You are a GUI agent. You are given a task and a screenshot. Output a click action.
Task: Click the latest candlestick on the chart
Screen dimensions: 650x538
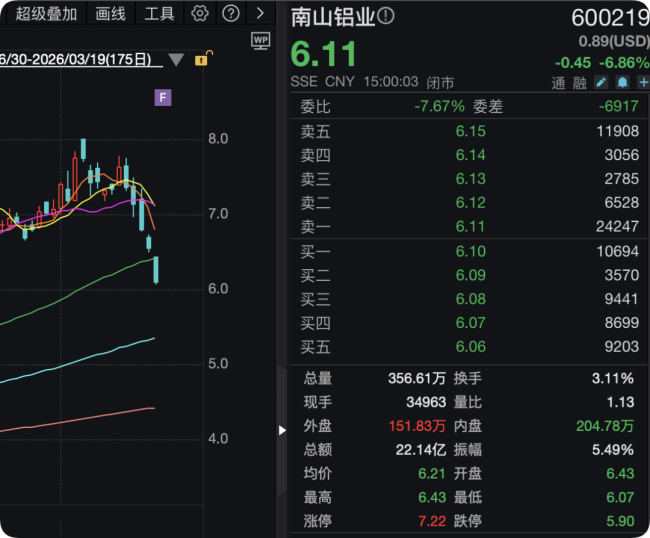tap(156, 270)
